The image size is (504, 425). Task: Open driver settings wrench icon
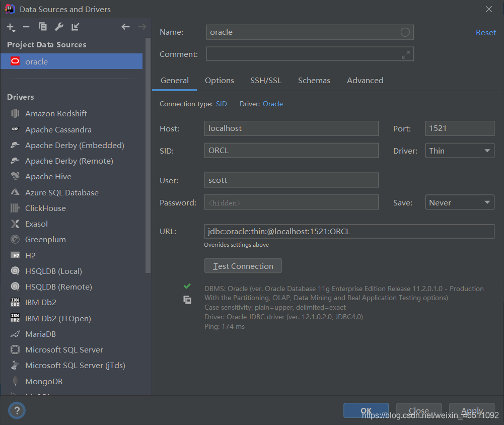[x=59, y=27]
